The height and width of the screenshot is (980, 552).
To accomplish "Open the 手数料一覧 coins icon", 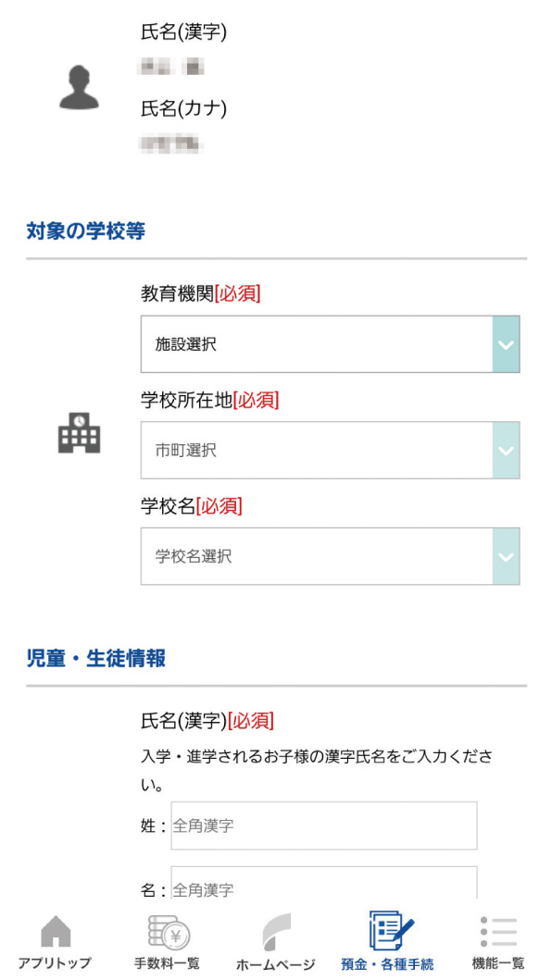I will pyautogui.click(x=169, y=933).
